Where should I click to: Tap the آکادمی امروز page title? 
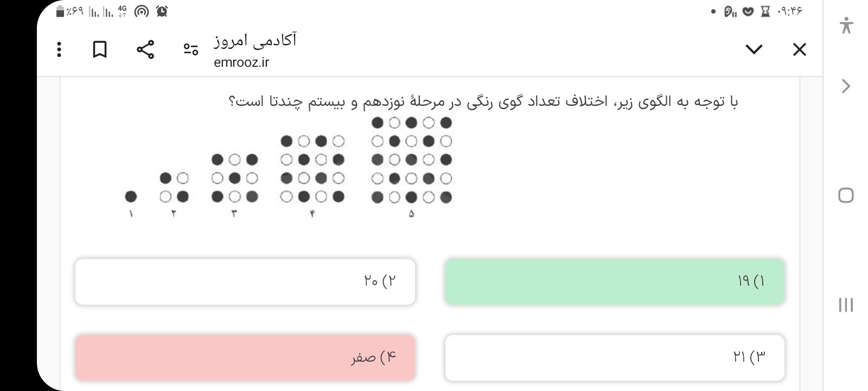click(x=255, y=41)
